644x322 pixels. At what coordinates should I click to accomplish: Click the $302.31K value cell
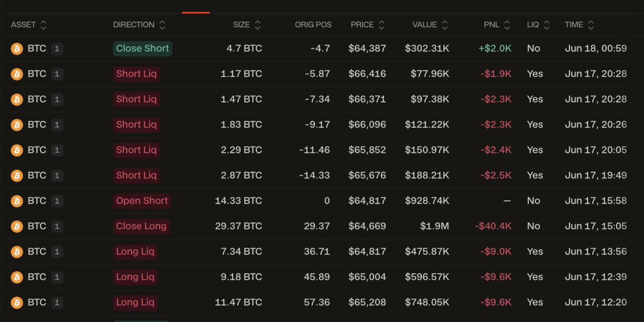tap(427, 49)
